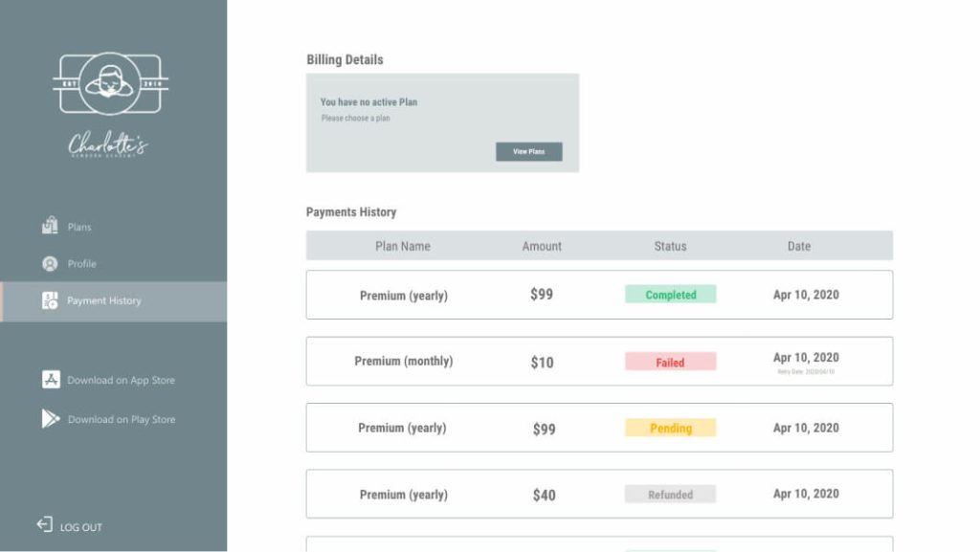
Task: Click the Profile avatar icon
Action: pos(50,263)
